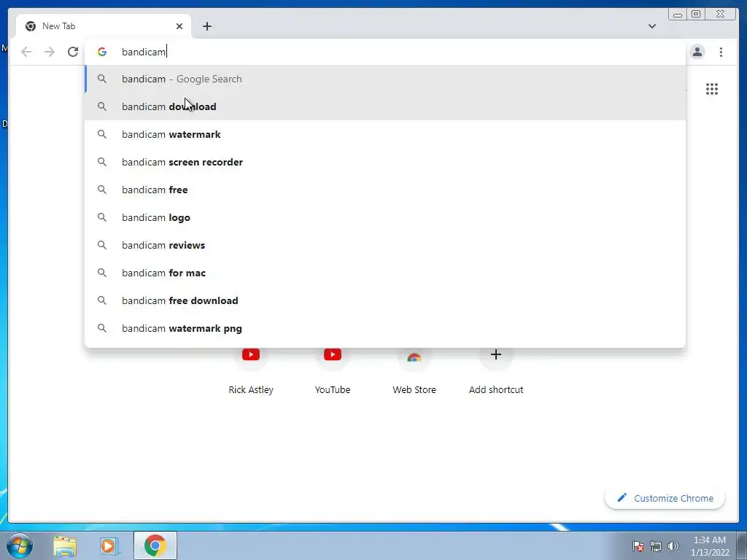This screenshot has height=560, width=747.
Task: Restore down the Chrome window
Action: coord(695,15)
